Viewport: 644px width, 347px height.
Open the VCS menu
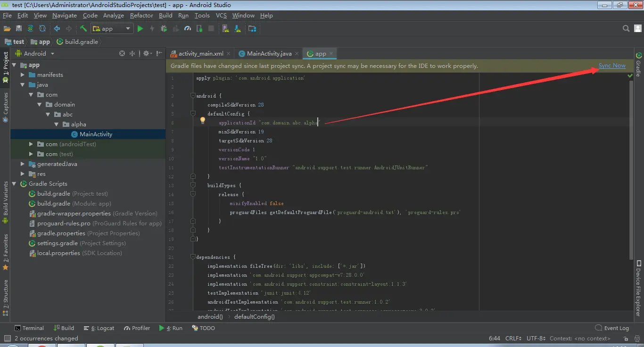[221, 16]
